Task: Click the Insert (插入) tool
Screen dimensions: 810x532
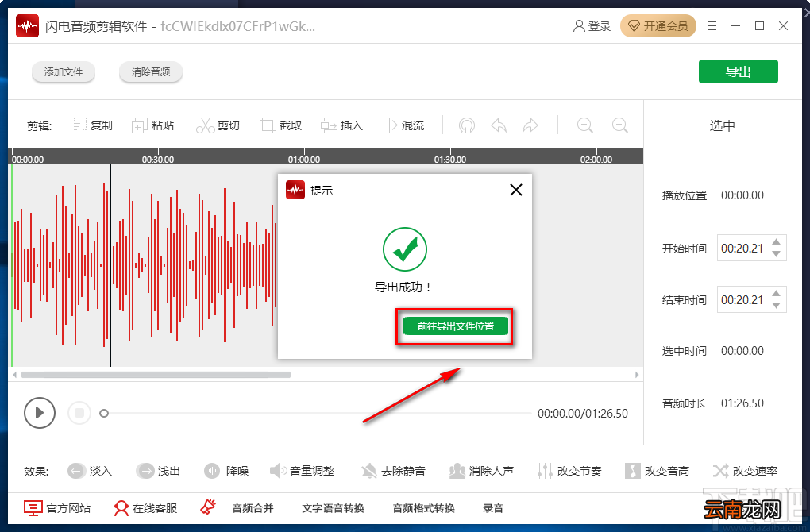Action: pyautogui.click(x=341, y=125)
